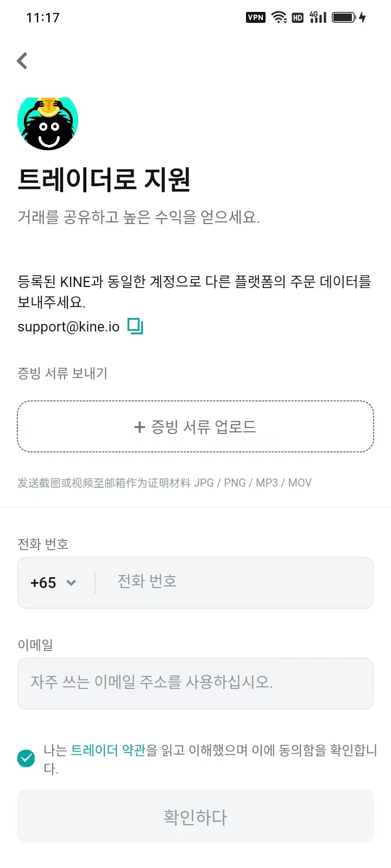The image size is (391, 868).
Task: Open the 트레이더 약관 terms link
Action: 108,750
